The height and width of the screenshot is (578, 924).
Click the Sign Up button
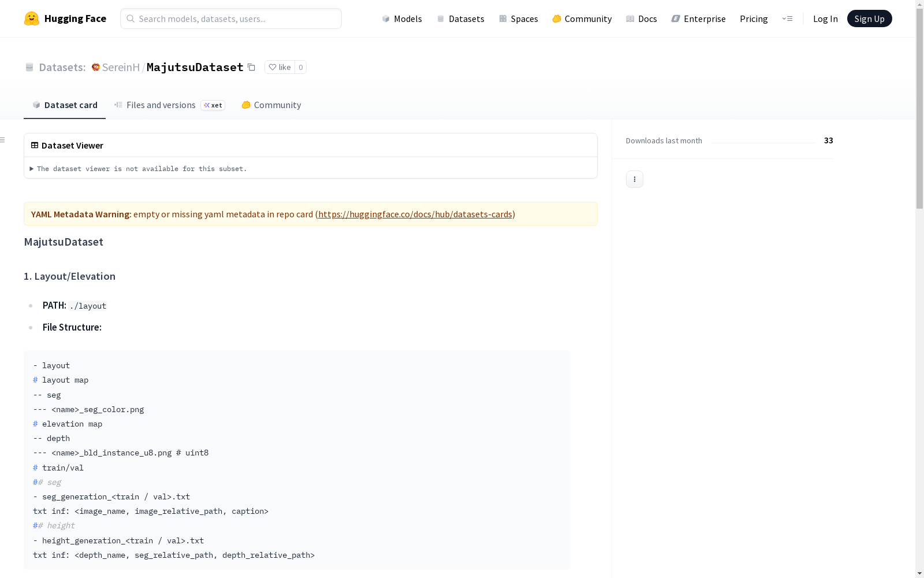869,18
